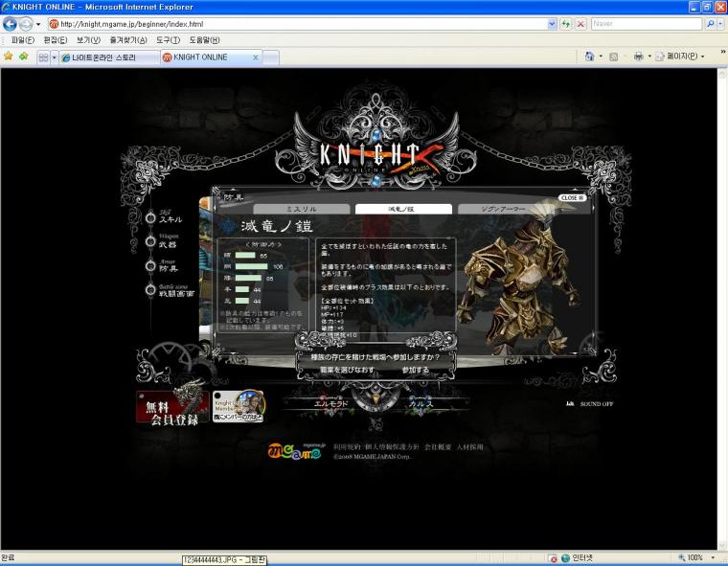Close the KNIGHT ONLINE tab with X
Screen dimensions: 728x566
pos(256,57)
